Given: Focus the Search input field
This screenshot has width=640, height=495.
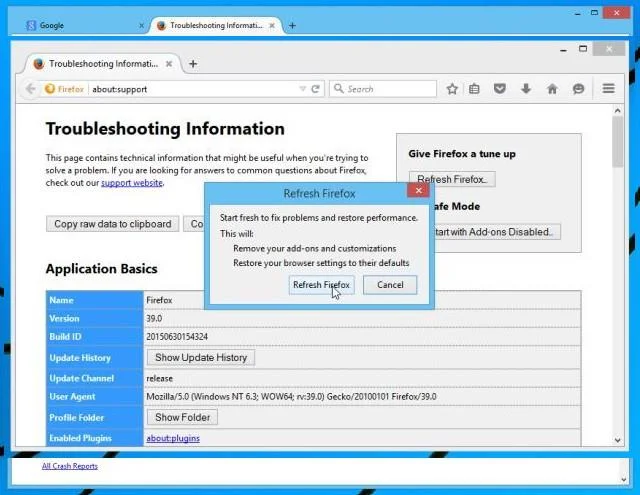Looking at the screenshot, I should pos(383,89).
